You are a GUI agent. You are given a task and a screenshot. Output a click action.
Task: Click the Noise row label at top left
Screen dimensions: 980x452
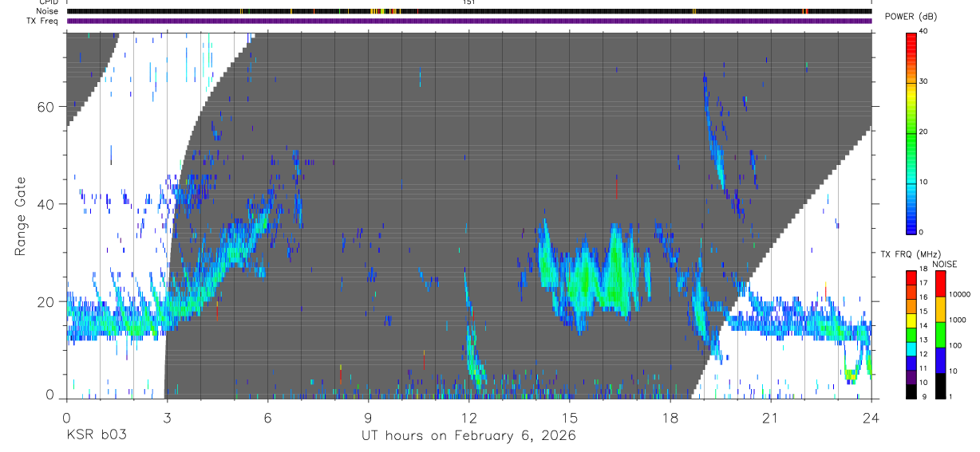[49, 11]
